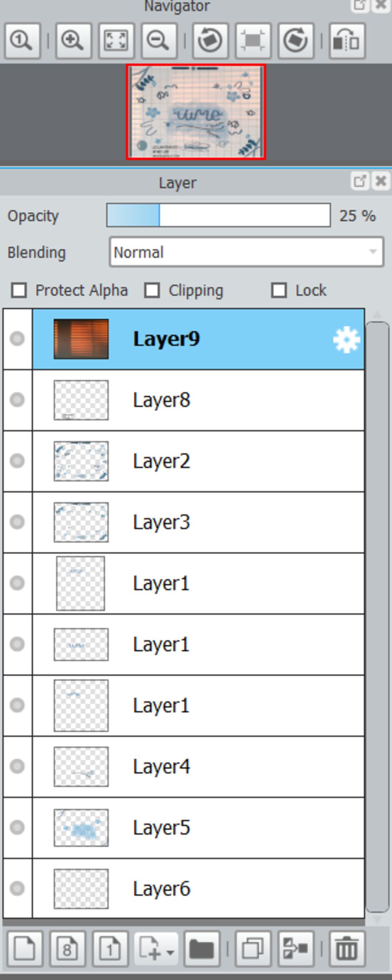Rotate canvas view right
Image resolution: width=392 pixels, height=980 pixels.
pyautogui.click(x=296, y=41)
